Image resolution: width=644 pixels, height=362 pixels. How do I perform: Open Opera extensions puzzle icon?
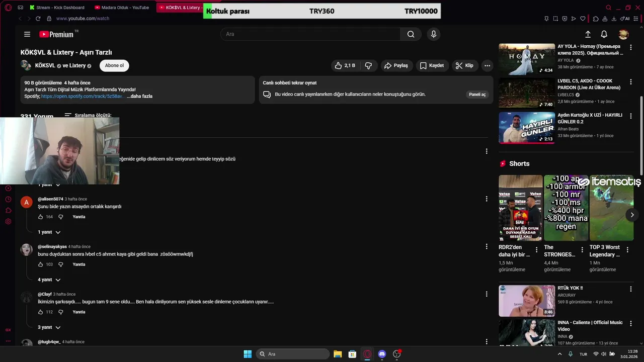tap(596, 19)
